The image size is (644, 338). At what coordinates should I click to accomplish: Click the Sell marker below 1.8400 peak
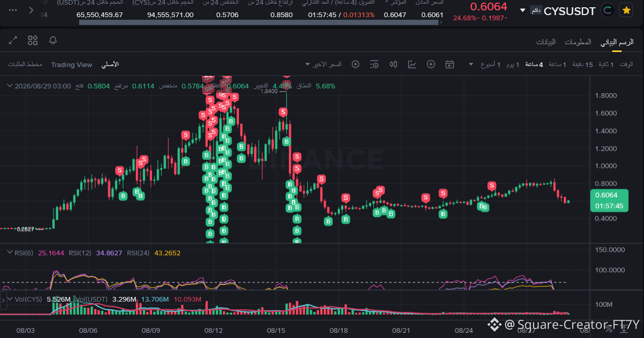(283, 112)
